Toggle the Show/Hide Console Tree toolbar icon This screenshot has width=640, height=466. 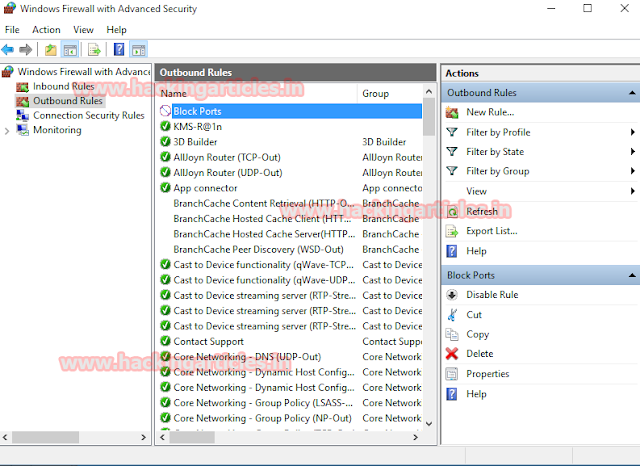70,50
